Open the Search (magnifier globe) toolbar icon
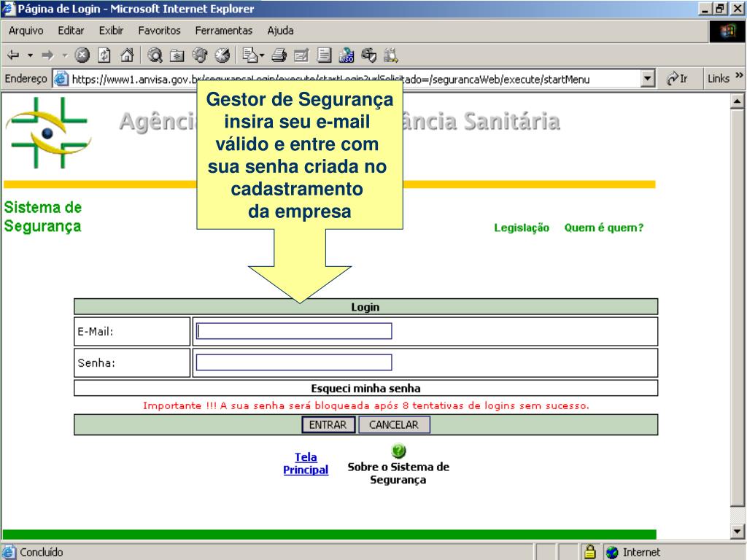This screenshot has height=560, width=747. 155,55
